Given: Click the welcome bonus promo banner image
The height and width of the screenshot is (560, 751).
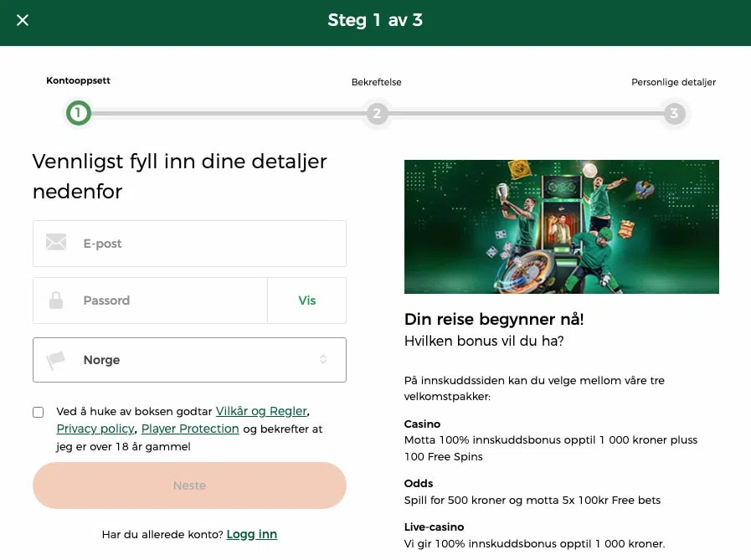Looking at the screenshot, I should coord(561,227).
